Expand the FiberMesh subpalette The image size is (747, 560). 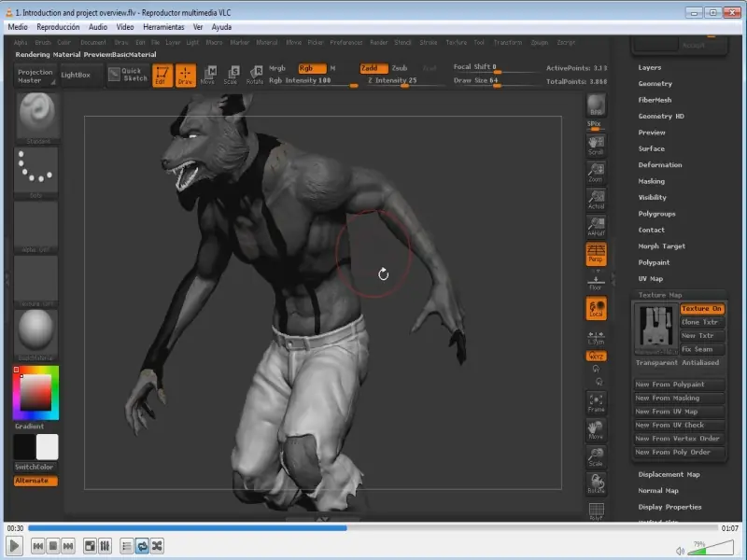[x=655, y=100]
